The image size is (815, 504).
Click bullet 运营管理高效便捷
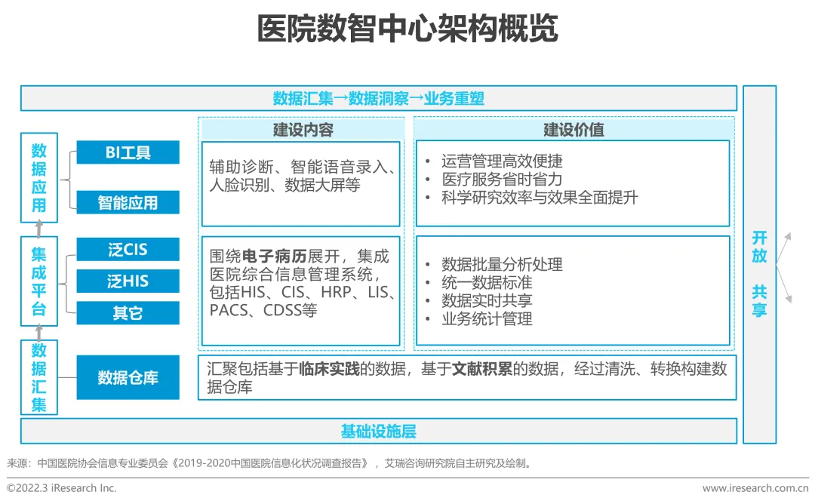pos(502,161)
